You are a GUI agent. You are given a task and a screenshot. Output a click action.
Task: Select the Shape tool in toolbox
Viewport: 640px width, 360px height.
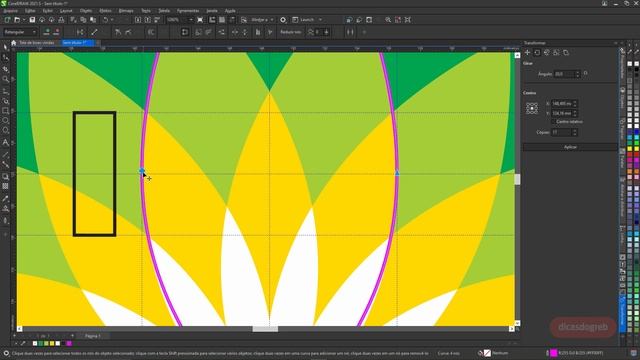5,58
